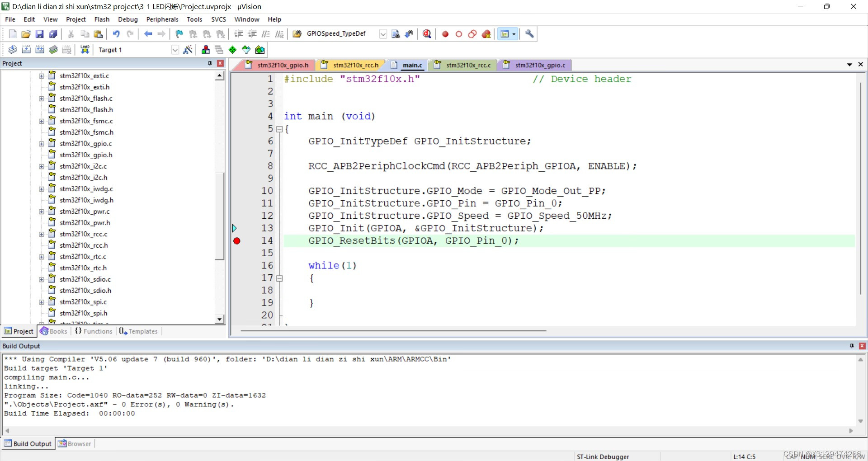Open Target Options via the magic wand icon

click(189, 50)
